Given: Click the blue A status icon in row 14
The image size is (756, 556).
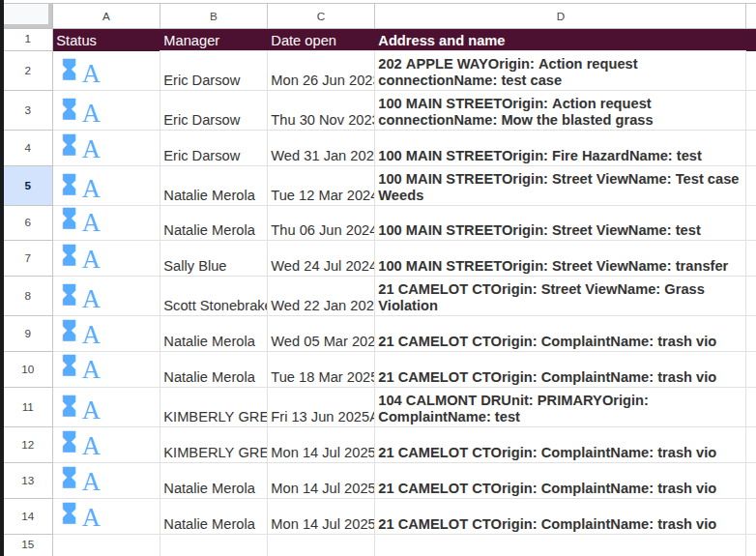Looking at the screenshot, I should (x=91, y=518).
